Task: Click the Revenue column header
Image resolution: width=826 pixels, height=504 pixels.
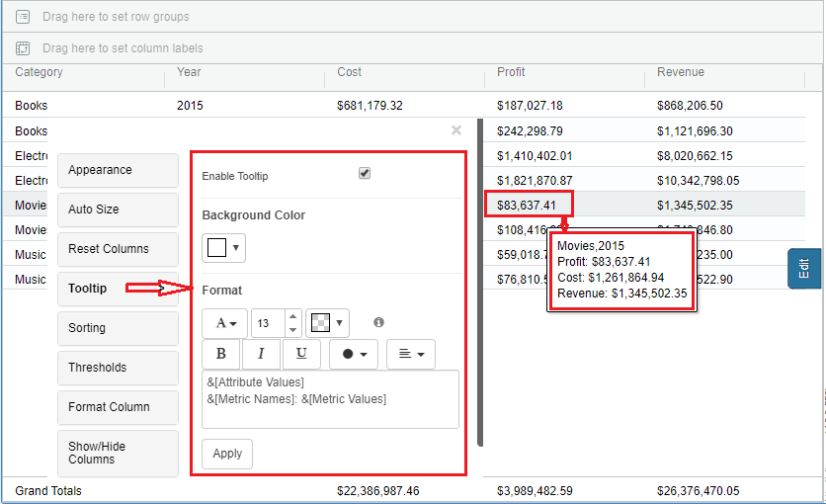Action: click(681, 72)
